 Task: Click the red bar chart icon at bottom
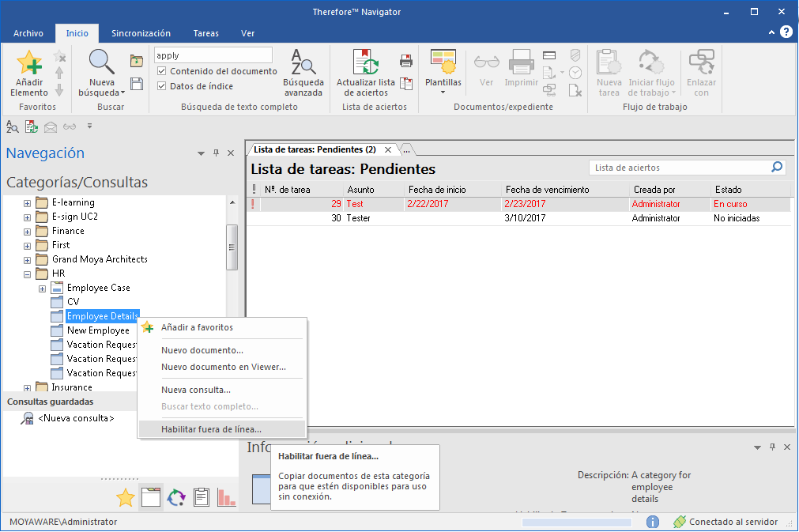pyautogui.click(x=226, y=497)
